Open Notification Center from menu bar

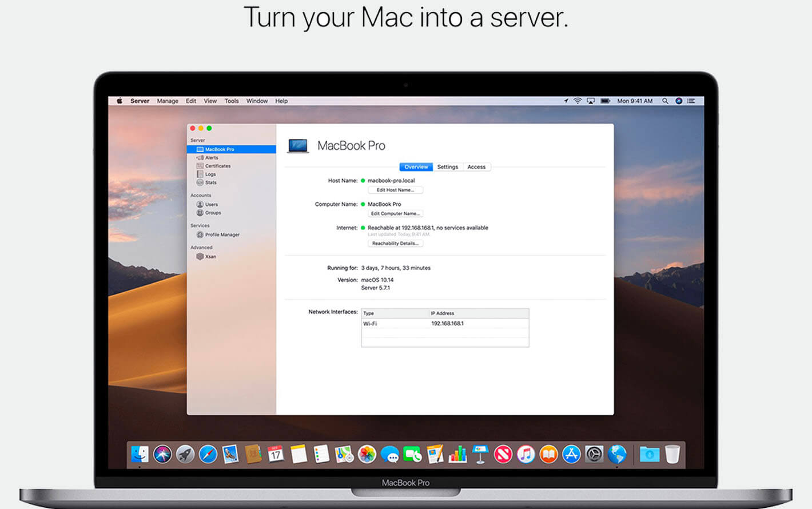point(691,101)
